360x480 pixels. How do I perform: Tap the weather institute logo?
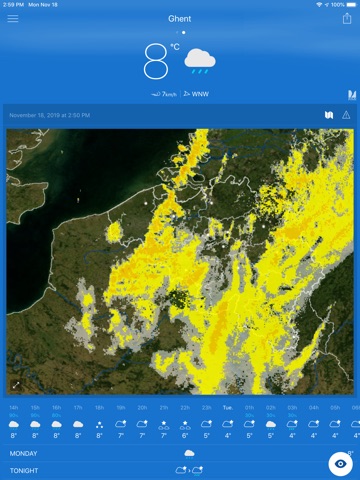pyautogui.click(x=352, y=95)
